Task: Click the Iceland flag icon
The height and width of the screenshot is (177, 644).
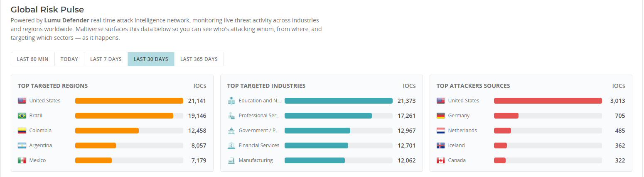Action: tap(441, 145)
